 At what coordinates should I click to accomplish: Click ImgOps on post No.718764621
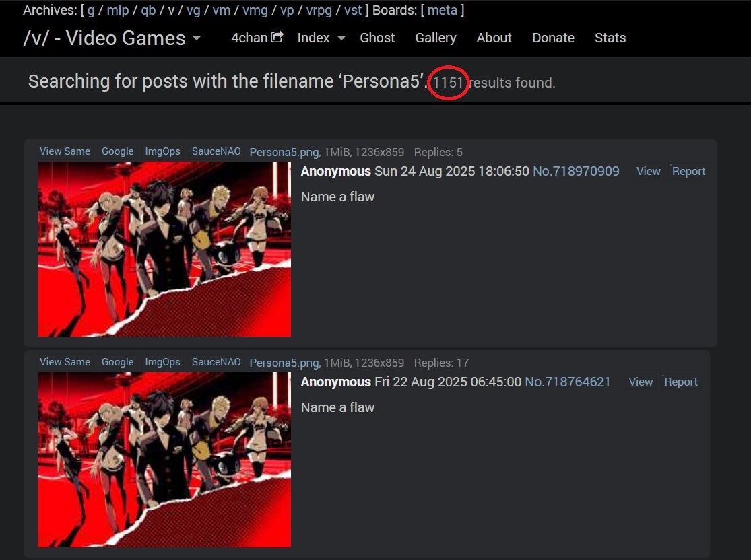pyautogui.click(x=162, y=362)
